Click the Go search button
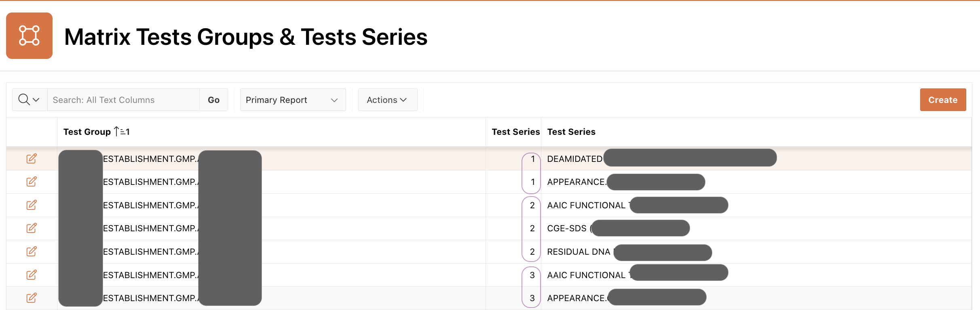The width and height of the screenshot is (980, 310). [213, 100]
